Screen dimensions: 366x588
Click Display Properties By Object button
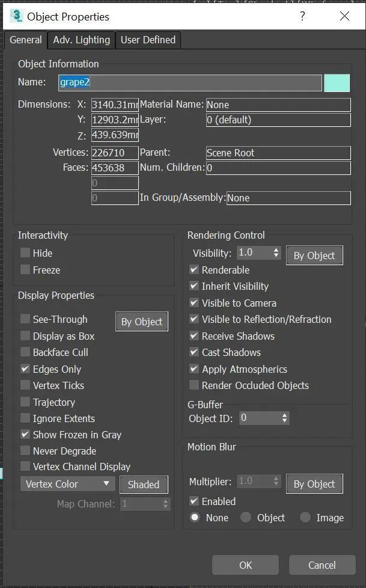pyautogui.click(x=141, y=322)
